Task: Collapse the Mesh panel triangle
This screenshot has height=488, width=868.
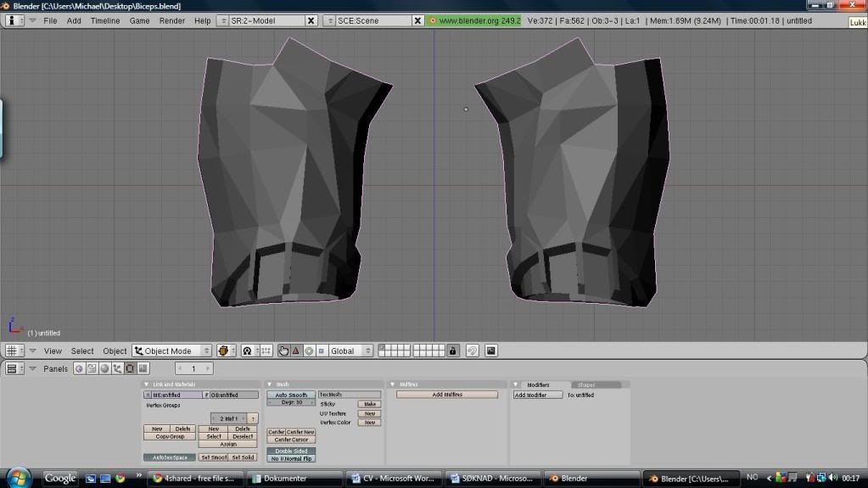Action: (270, 384)
